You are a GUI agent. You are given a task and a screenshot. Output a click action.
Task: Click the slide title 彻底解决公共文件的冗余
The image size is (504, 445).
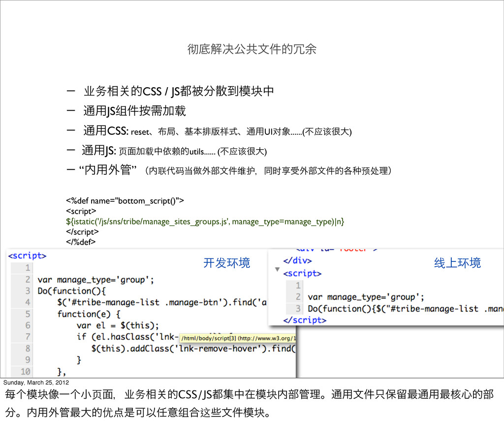[252, 49]
